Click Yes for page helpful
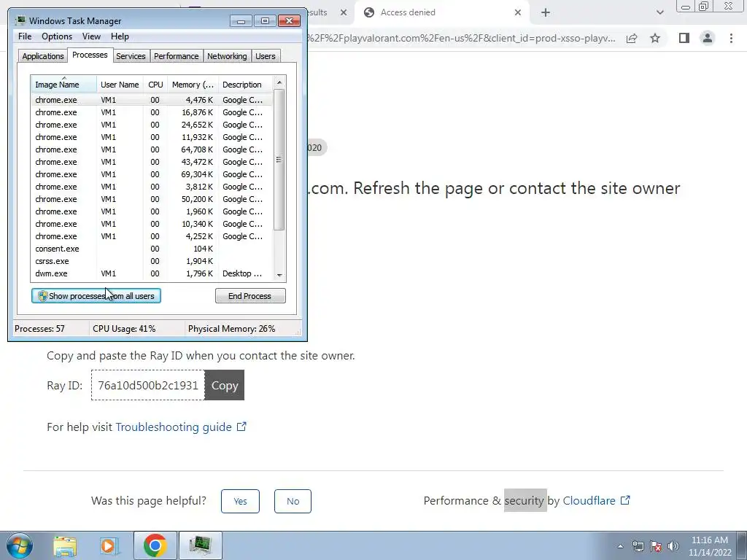Screen dimensions: 747x560 240,501
